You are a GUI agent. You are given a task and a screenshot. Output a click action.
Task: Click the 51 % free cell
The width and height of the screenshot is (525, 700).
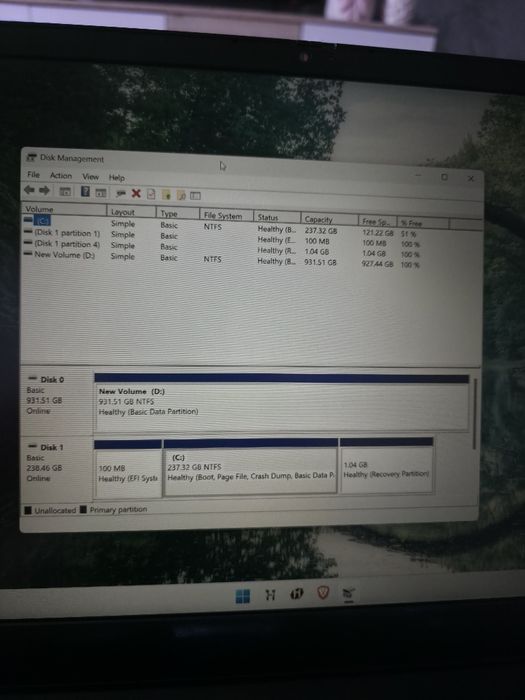[x=408, y=234]
